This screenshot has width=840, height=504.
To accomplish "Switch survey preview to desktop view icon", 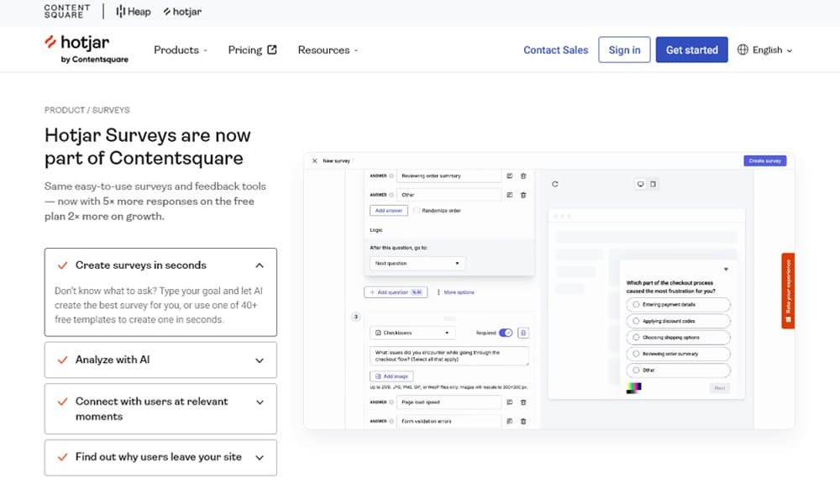I will click(641, 183).
